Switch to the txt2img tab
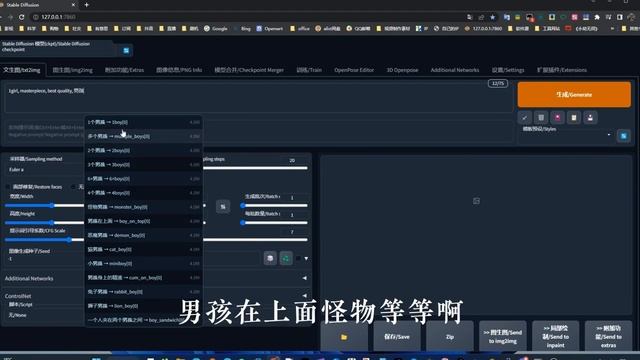 point(22,70)
